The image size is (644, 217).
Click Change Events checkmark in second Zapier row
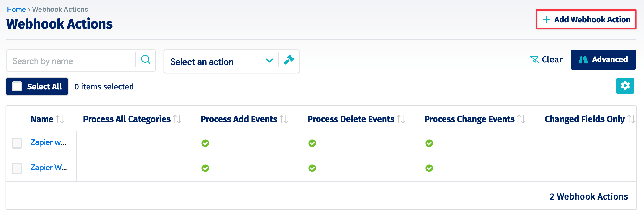pos(429,168)
